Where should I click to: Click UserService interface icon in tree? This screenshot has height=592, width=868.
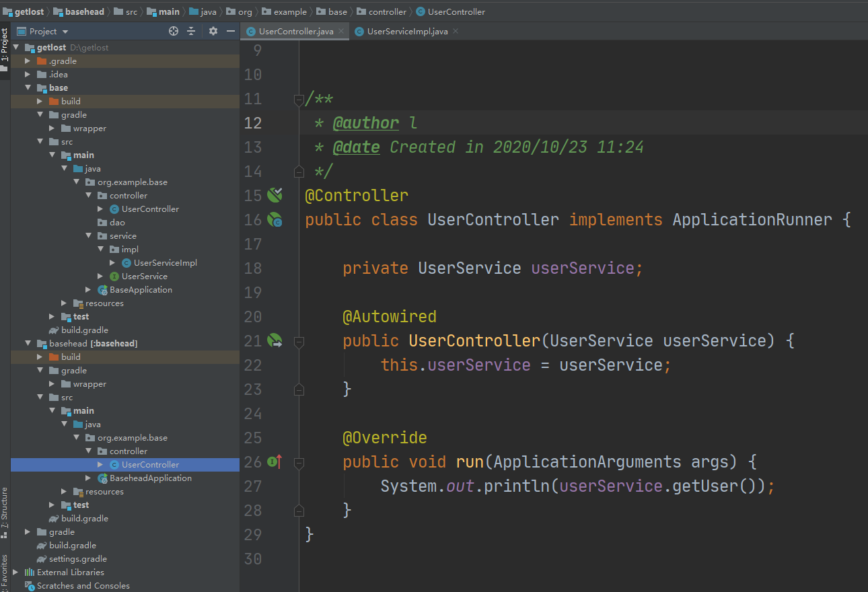click(x=114, y=276)
